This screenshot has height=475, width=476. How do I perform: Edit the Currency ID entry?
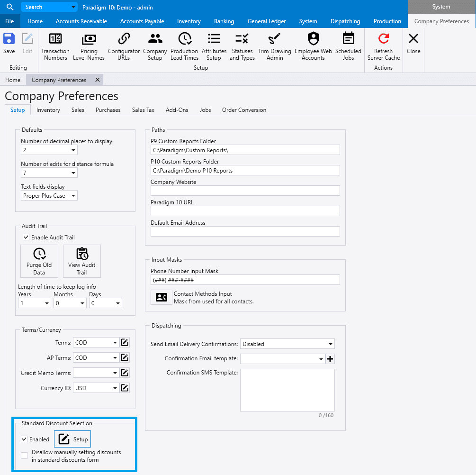pos(125,388)
